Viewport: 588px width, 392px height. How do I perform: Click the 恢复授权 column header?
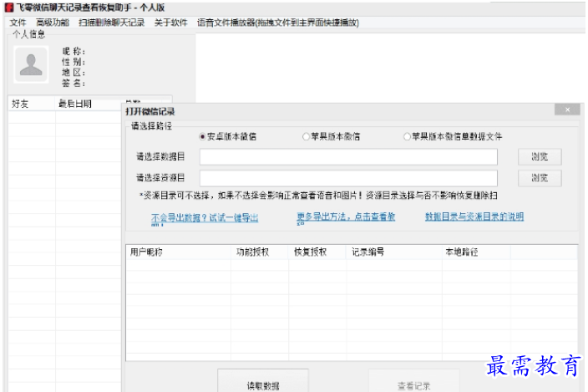pos(317,252)
